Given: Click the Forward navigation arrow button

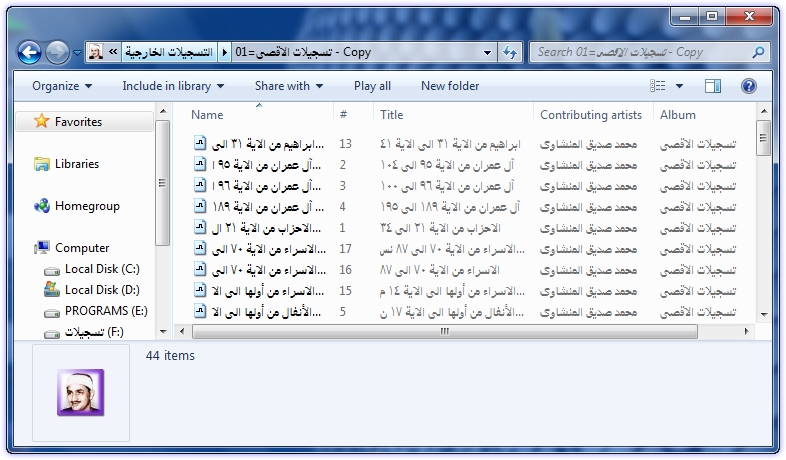Looking at the screenshot, I should pos(57,52).
